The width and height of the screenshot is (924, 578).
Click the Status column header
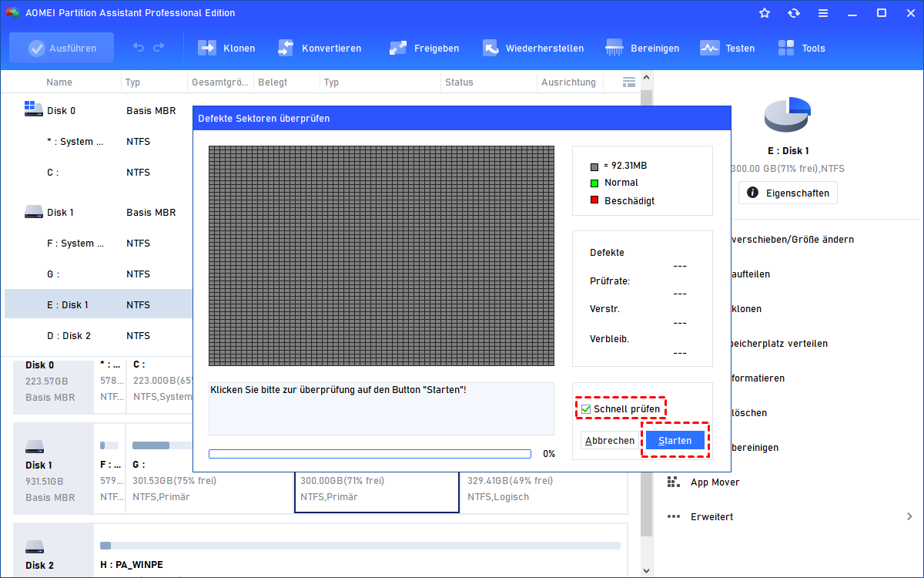coord(459,82)
